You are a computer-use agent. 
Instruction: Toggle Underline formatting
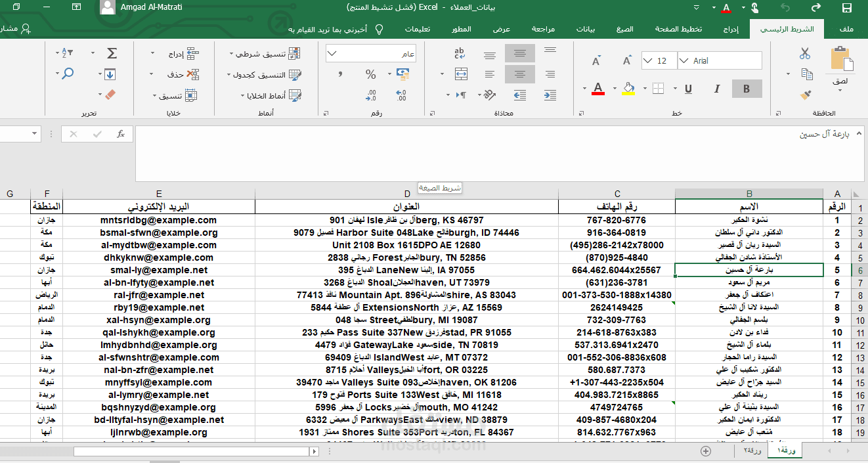tap(688, 89)
